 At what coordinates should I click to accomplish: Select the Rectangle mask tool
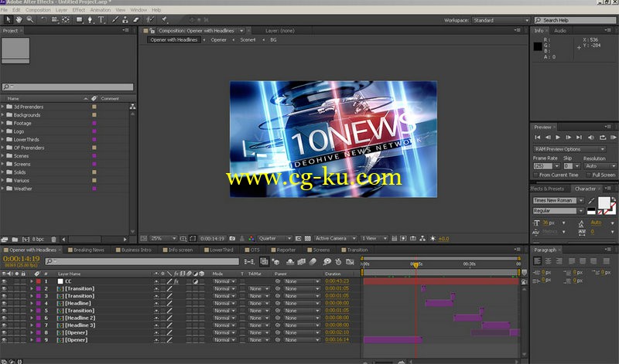click(80, 19)
